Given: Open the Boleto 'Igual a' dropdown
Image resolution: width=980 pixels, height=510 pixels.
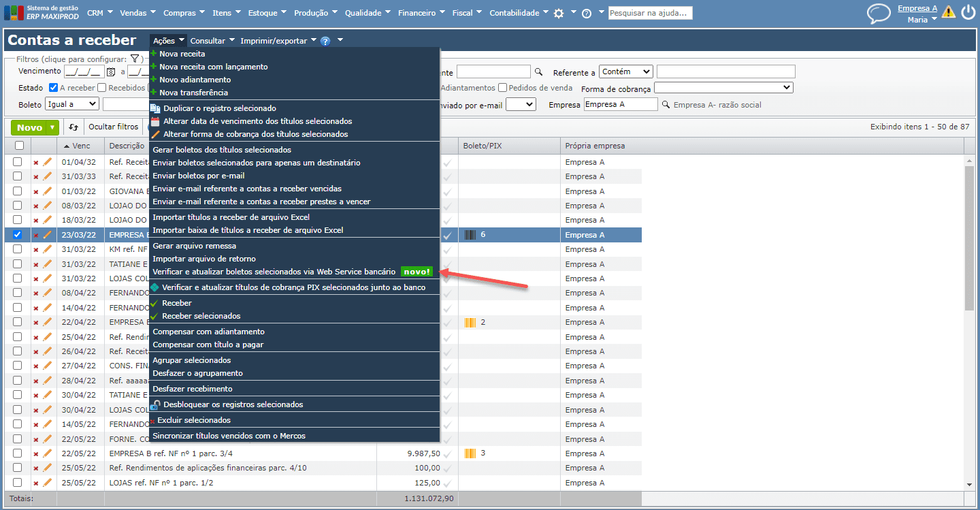Looking at the screenshot, I should point(71,104).
